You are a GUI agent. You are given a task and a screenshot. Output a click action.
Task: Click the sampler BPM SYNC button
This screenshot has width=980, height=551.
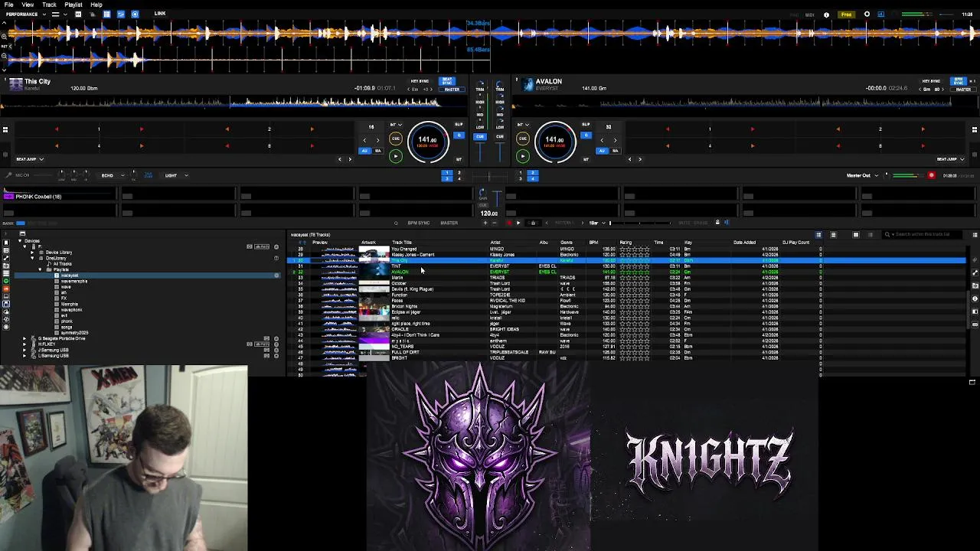[x=418, y=223]
